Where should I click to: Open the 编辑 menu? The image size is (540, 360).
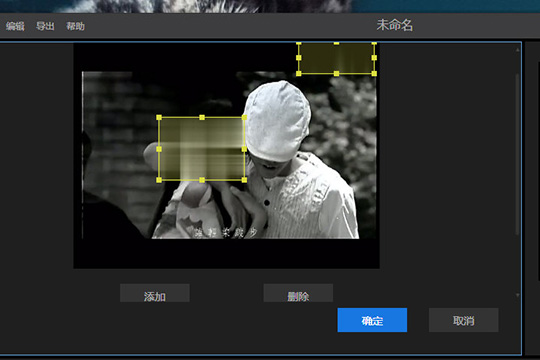pos(15,26)
